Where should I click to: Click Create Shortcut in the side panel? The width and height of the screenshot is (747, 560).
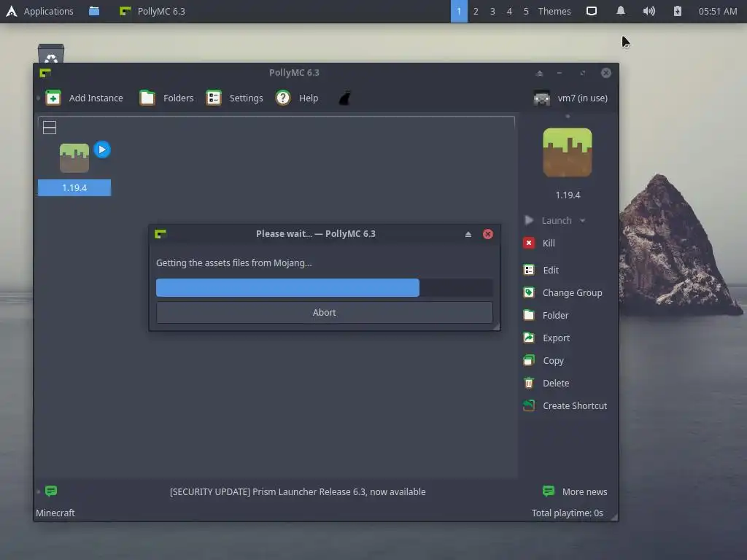(x=565, y=405)
